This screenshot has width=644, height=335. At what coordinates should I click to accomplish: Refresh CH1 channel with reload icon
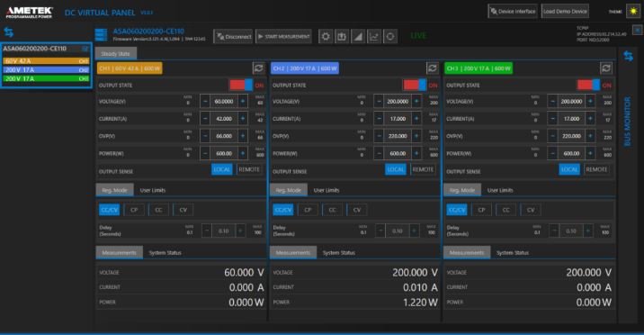tap(258, 68)
